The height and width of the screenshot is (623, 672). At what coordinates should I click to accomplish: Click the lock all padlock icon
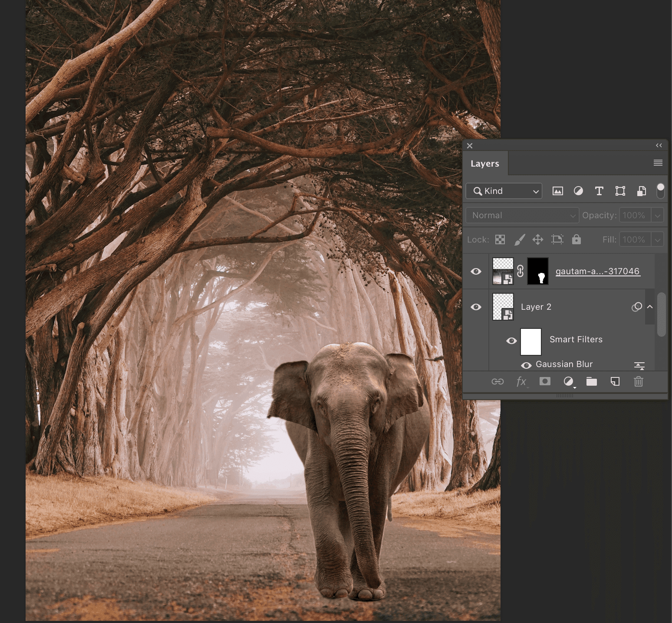[576, 239]
